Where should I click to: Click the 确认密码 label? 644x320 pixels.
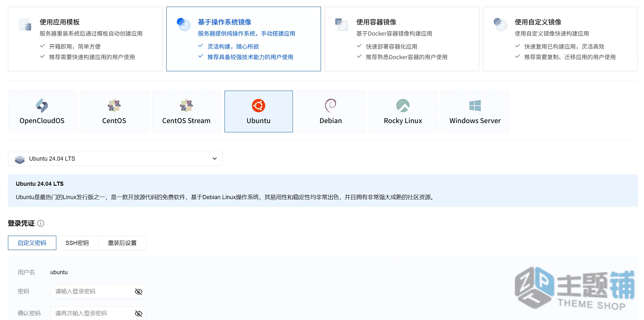[29, 313]
